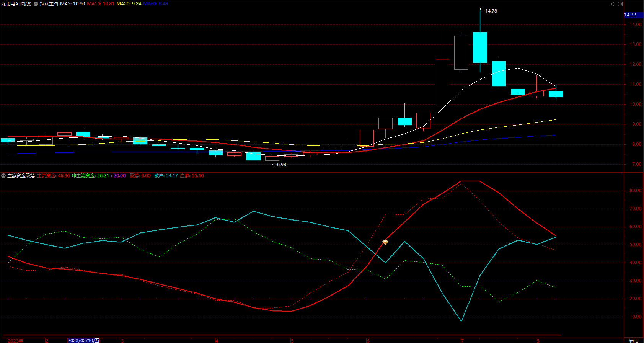Click the 10.00 price axis label

[636, 104]
